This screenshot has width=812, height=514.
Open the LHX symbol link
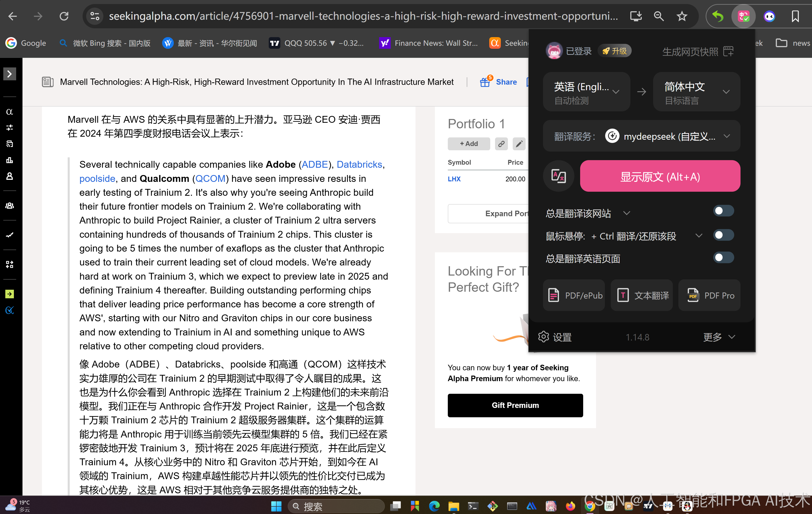(454, 179)
